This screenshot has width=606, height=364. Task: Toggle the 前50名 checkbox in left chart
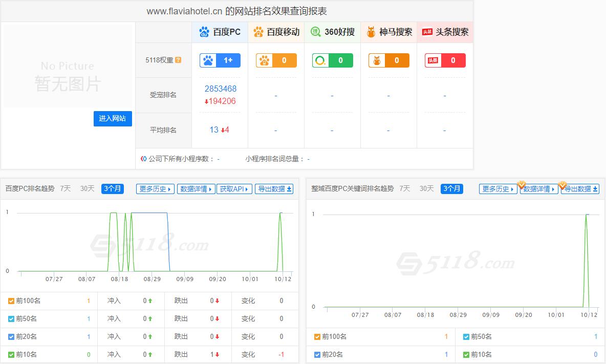coord(11,319)
